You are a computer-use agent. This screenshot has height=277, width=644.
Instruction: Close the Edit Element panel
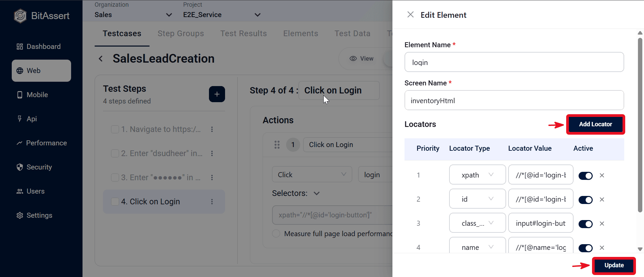[x=410, y=15]
